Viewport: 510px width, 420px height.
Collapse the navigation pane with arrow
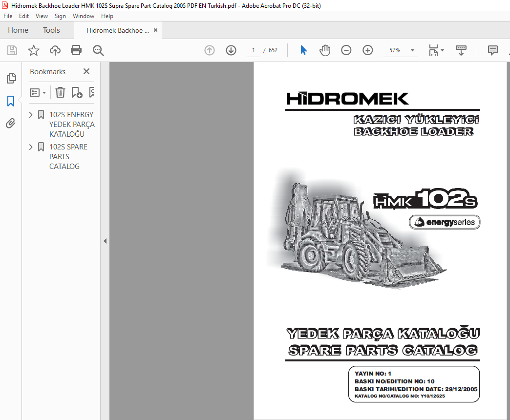coord(105,241)
